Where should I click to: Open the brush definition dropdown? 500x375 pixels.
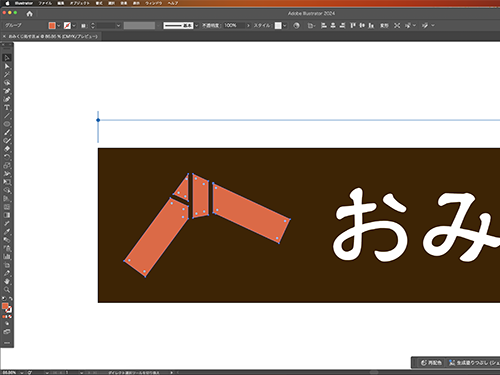196,26
